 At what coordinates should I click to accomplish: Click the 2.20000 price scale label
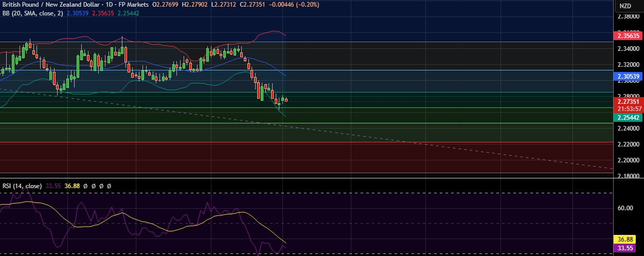tap(629, 160)
